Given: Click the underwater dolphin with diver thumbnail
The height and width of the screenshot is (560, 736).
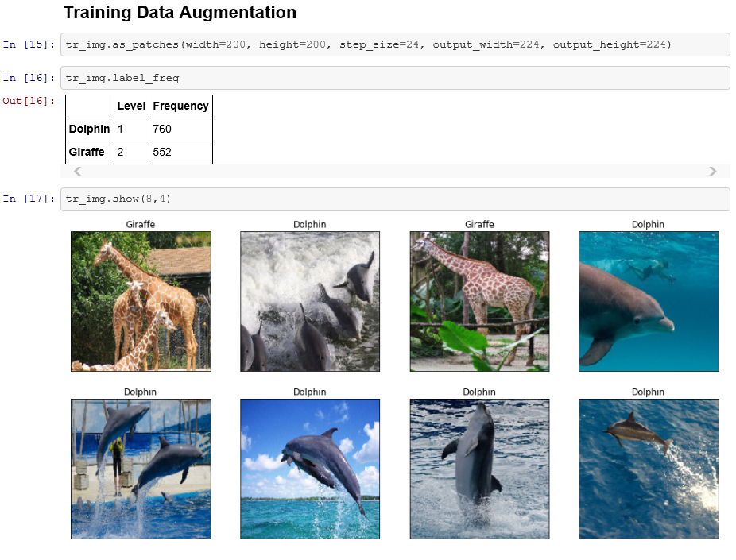Looking at the screenshot, I should pos(649,301).
